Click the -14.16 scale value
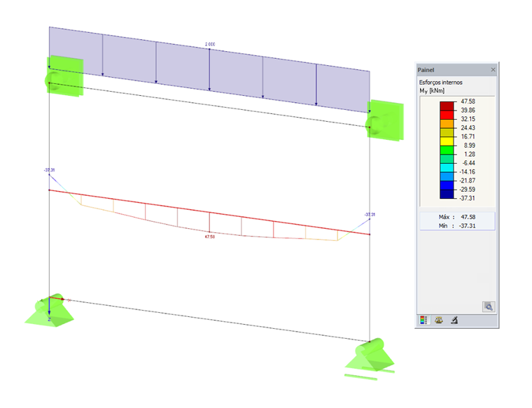The image size is (532, 408). (x=467, y=171)
